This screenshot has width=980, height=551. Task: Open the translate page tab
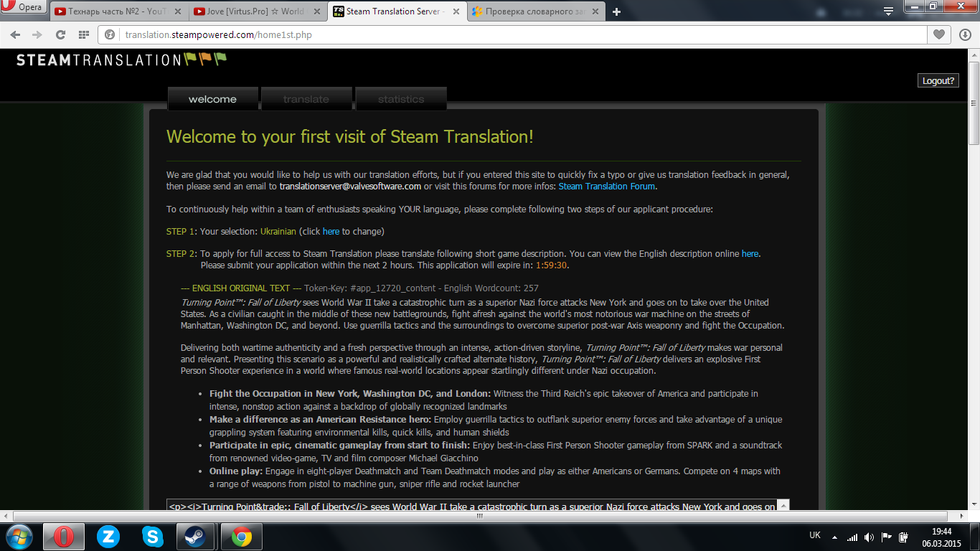point(306,99)
